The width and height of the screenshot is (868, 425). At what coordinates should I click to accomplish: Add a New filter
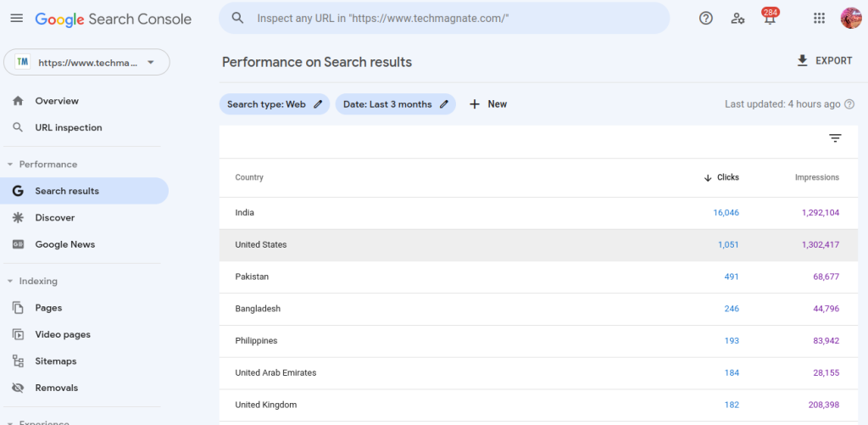(x=487, y=104)
